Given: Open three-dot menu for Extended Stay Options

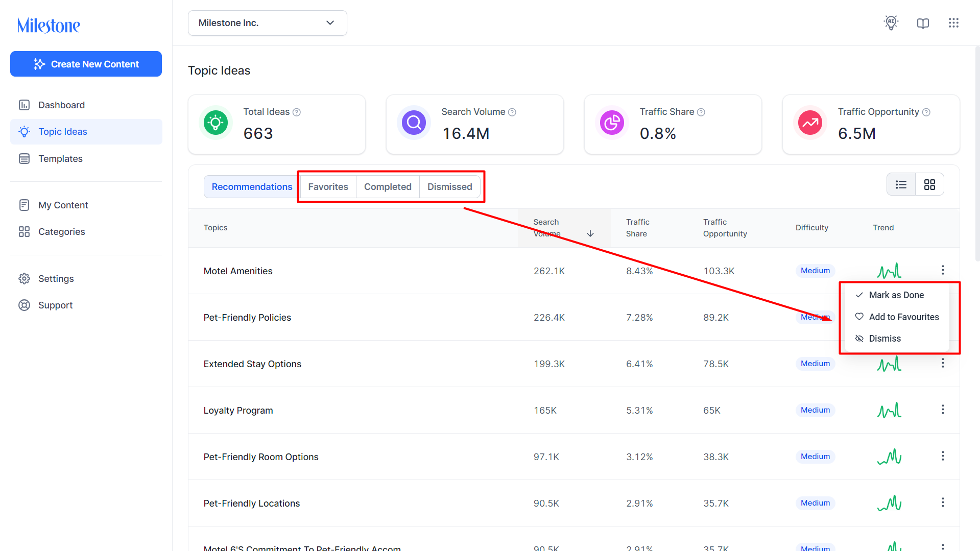Looking at the screenshot, I should (x=943, y=363).
